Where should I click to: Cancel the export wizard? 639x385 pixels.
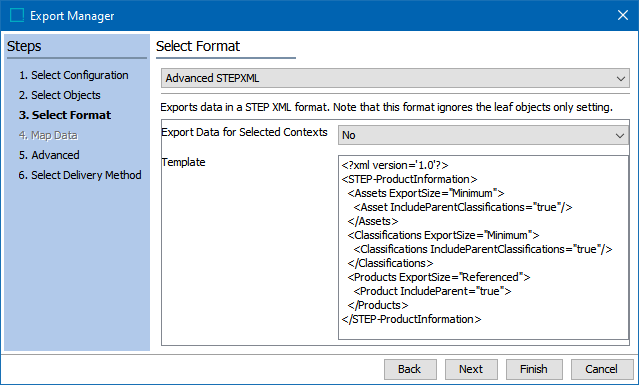(x=602, y=369)
